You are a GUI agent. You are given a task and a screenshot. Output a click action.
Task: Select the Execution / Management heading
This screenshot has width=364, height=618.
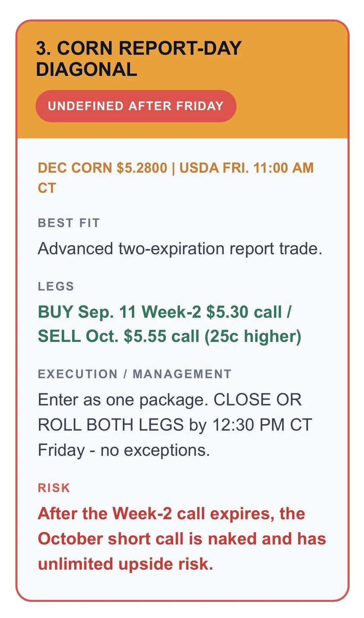pyautogui.click(x=135, y=374)
